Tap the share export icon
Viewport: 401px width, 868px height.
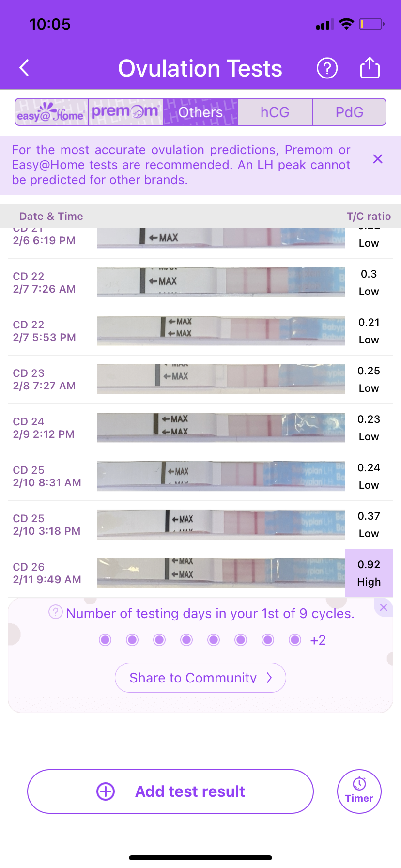click(x=370, y=68)
